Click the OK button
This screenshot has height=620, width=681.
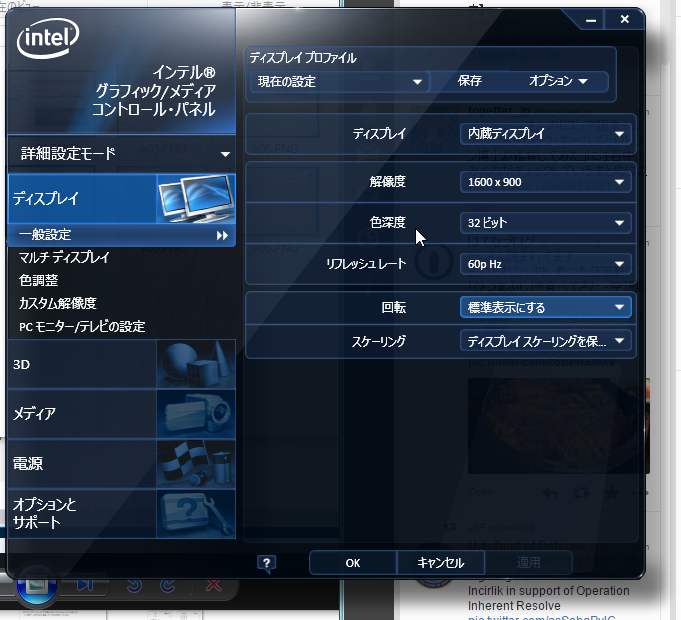point(353,563)
